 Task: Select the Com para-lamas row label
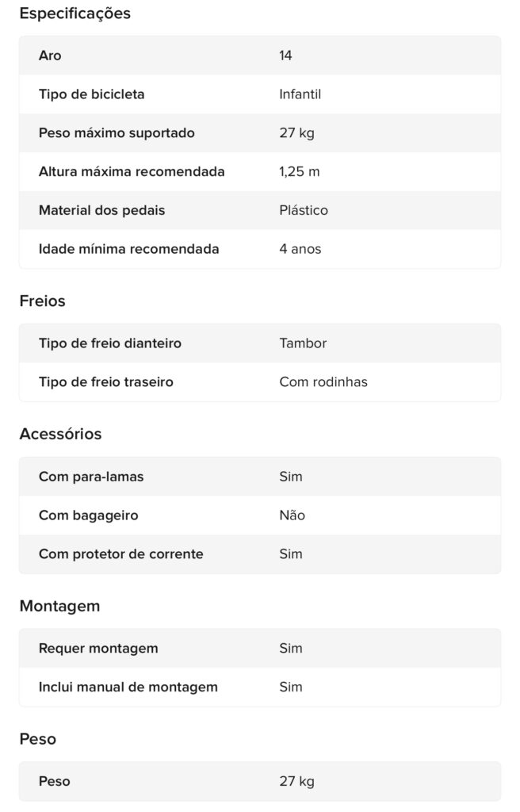tap(91, 477)
